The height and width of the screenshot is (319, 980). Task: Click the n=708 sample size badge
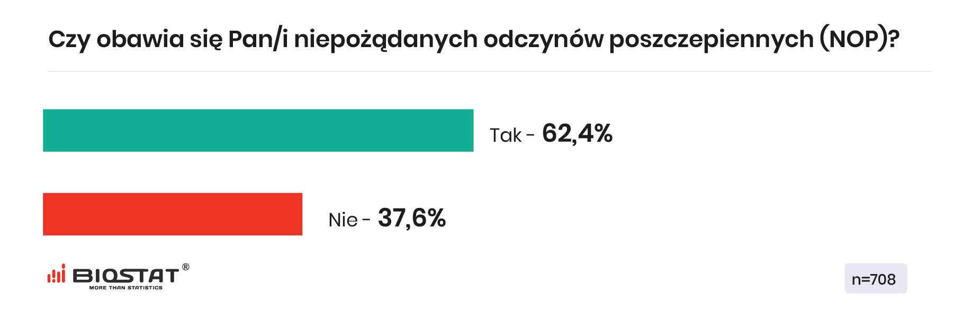[876, 279]
